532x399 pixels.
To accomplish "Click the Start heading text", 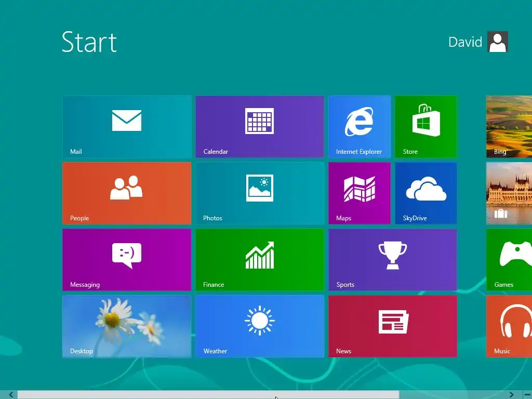I will click(89, 42).
